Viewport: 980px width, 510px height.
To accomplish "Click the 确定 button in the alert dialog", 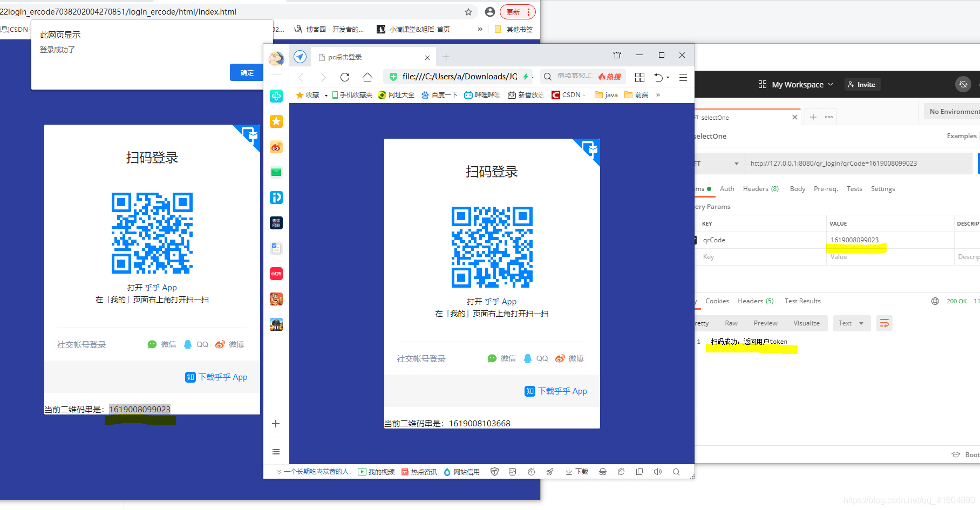I will [x=246, y=72].
